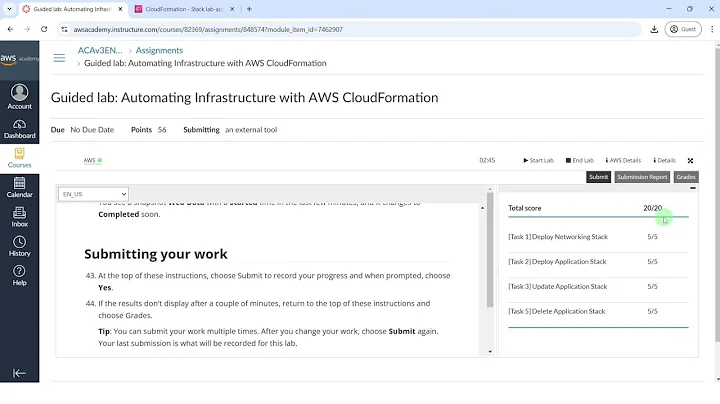
Task: Open History in the sidebar
Action: point(19,247)
